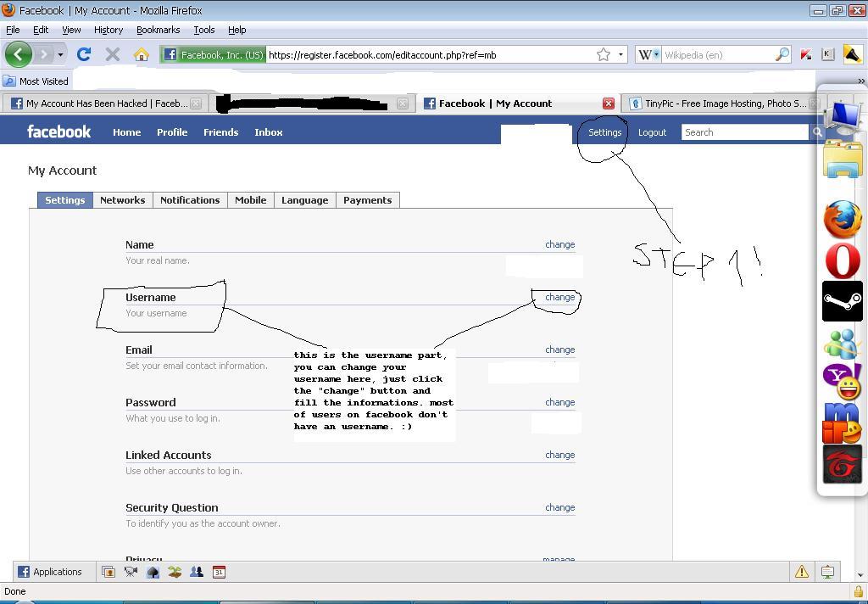Open Windows Live Messenger from side dock
Screen dimensions: 868x604
(x=843, y=344)
